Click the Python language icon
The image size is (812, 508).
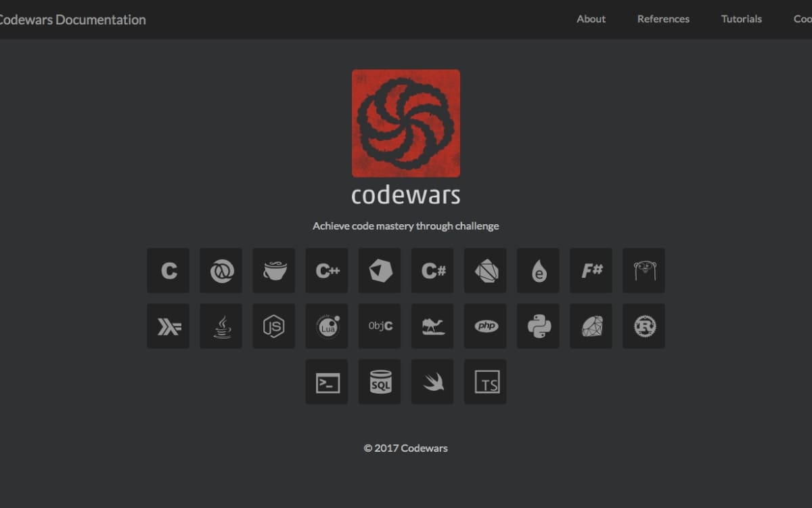537,326
